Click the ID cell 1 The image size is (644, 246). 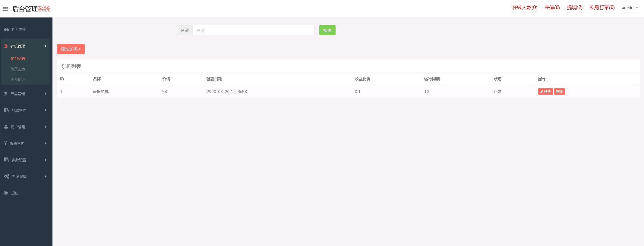pos(61,92)
